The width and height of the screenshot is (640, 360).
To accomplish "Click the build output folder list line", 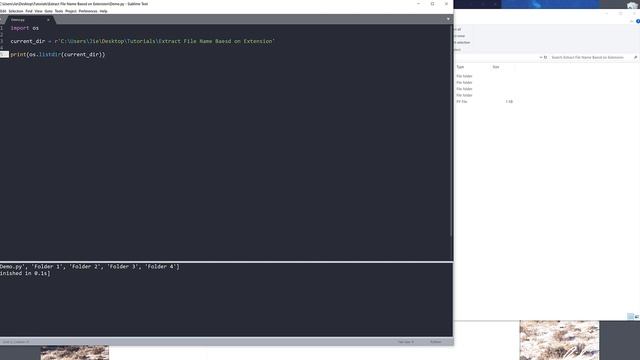I will tap(89, 267).
